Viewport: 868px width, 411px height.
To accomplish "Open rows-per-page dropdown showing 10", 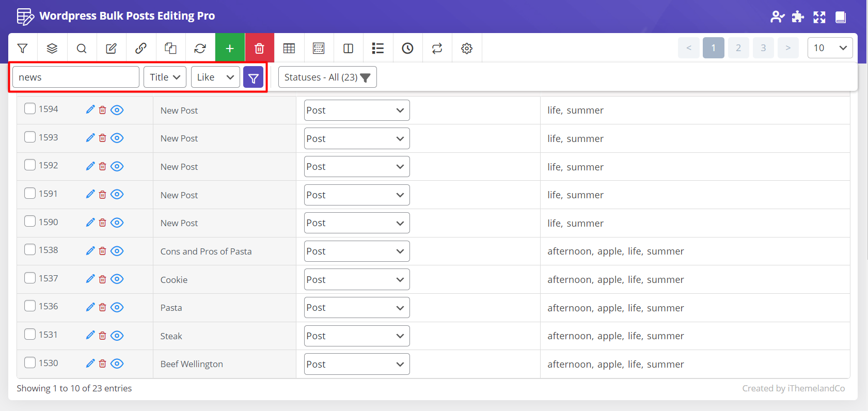I will coord(830,48).
